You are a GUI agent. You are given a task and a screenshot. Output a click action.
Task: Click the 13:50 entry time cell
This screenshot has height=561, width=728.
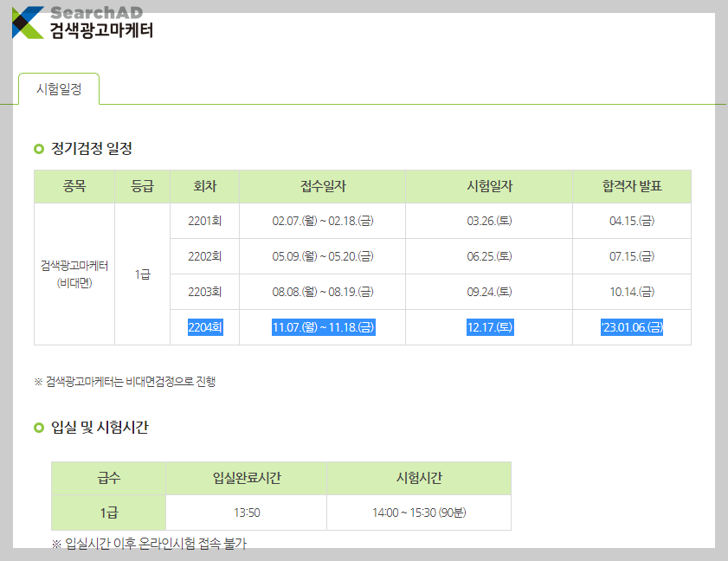247,513
